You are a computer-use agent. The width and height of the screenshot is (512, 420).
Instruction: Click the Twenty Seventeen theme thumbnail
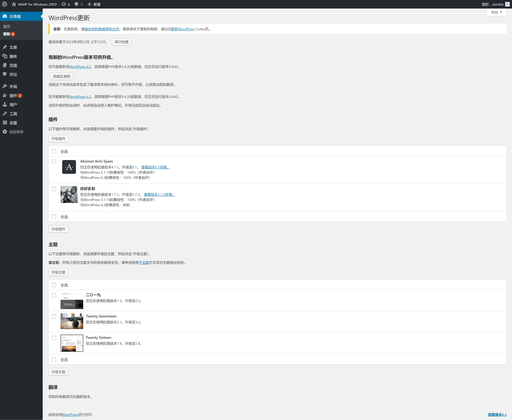tap(72, 322)
